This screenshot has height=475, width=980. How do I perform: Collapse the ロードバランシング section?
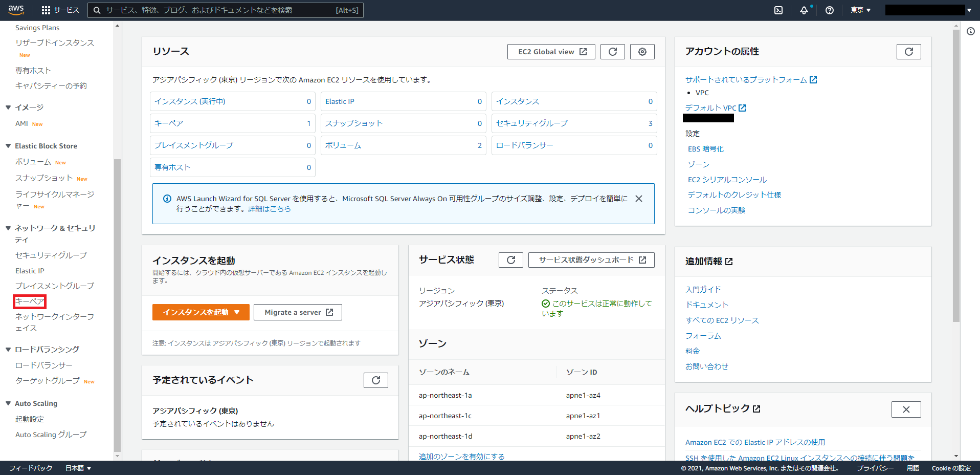click(8, 350)
